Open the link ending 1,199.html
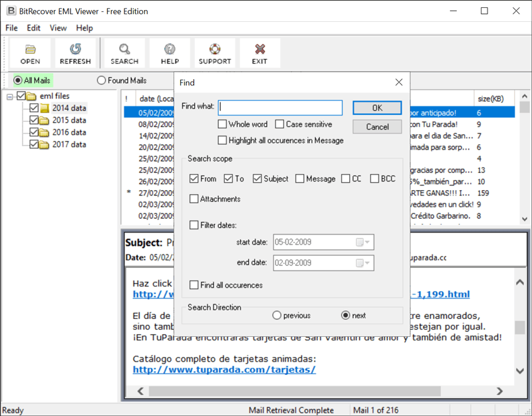The image size is (532, 416). [x=440, y=294]
